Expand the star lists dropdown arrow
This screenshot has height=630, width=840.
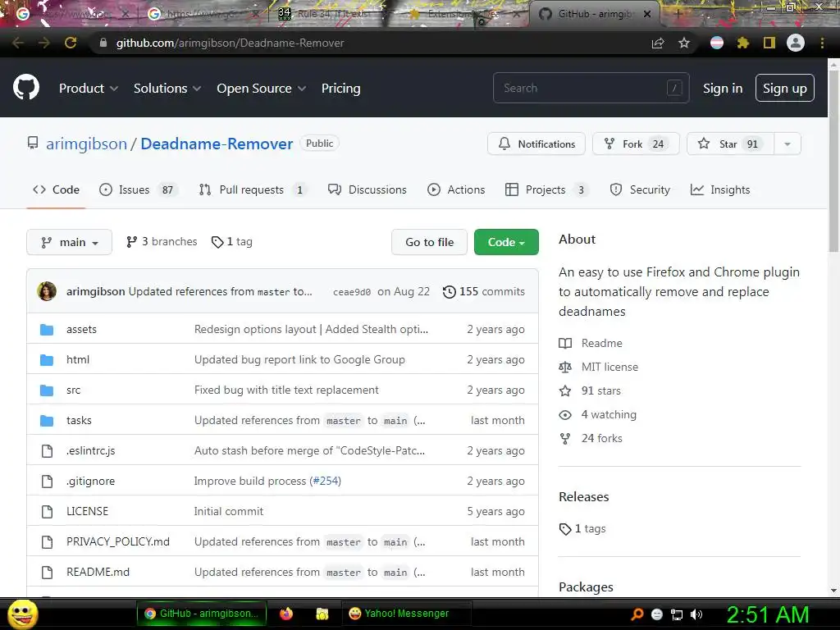787,144
